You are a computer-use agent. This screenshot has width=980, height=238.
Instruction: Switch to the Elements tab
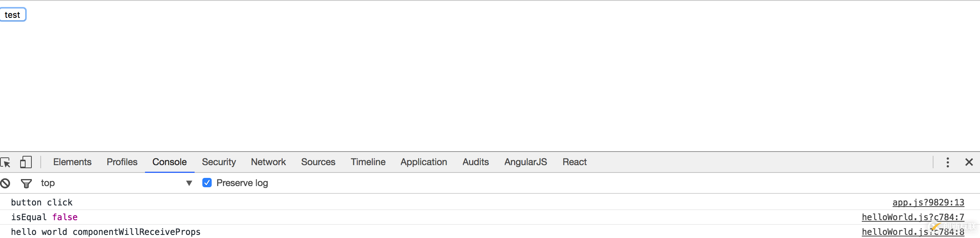click(x=72, y=162)
